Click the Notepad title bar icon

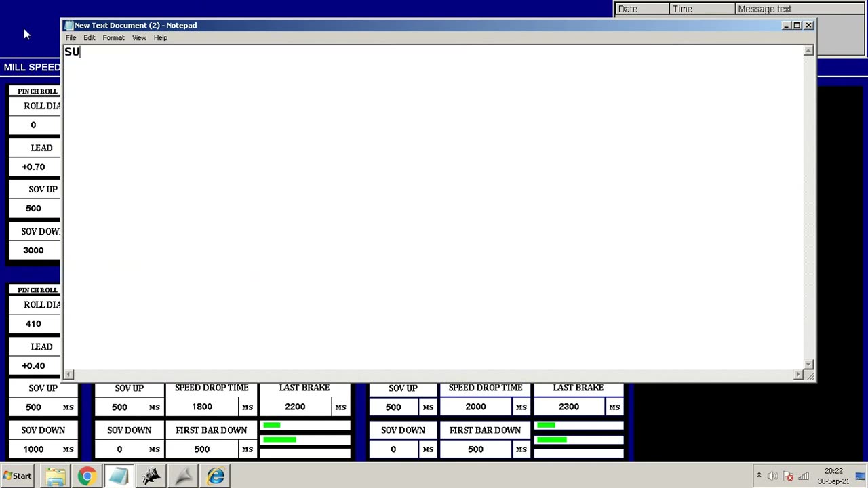[x=68, y=26]
